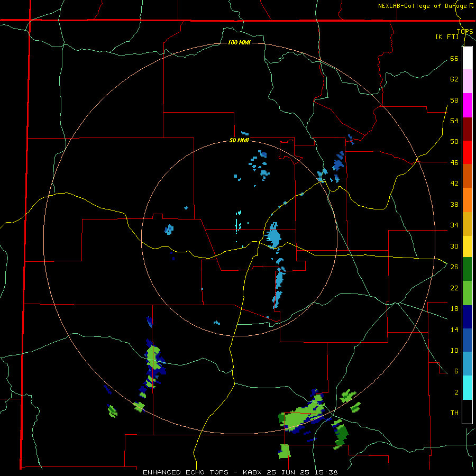Click the 46 scale value

(x=454, y=163)
